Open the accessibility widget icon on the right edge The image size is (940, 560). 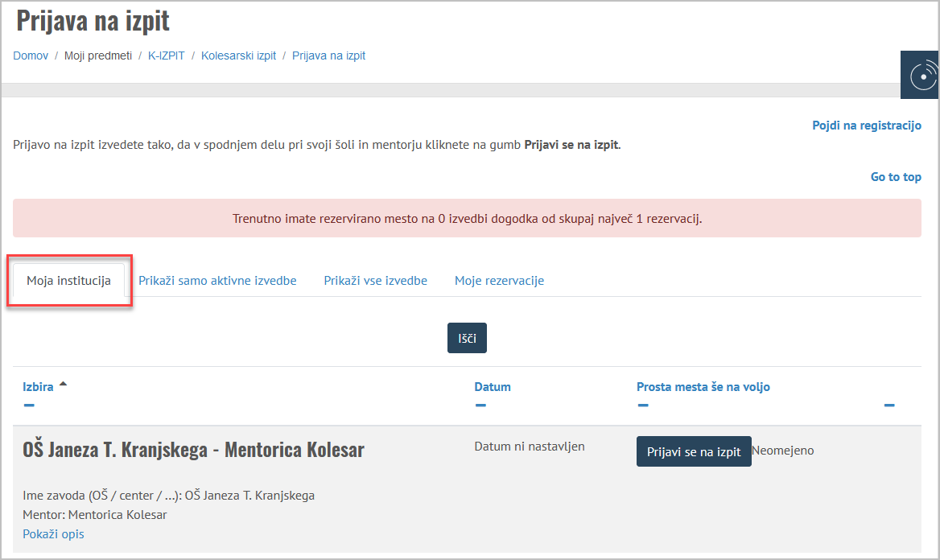click(x=920, y=75)
